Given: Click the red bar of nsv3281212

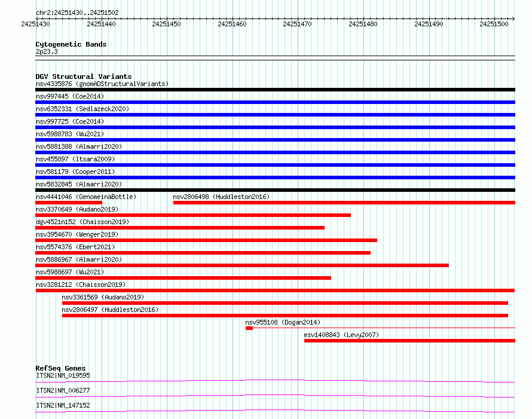Looking at the screenshot, I should (275, 290).
